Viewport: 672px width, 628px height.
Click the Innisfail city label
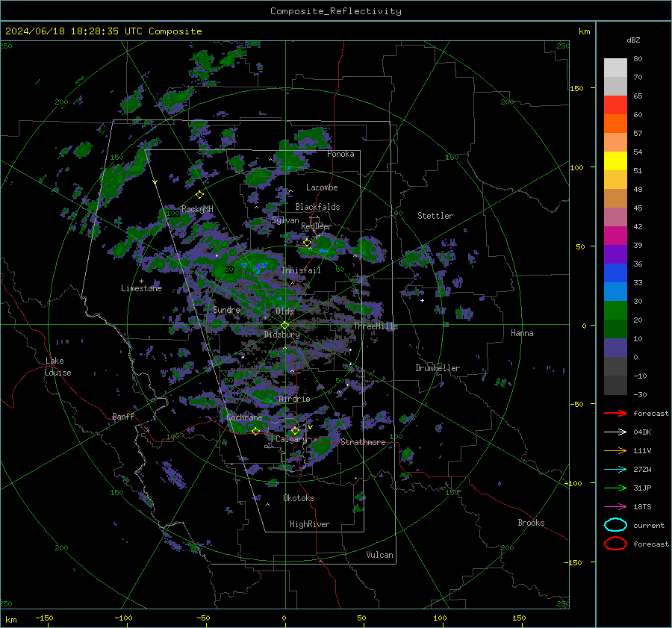[x=301, y=270]
